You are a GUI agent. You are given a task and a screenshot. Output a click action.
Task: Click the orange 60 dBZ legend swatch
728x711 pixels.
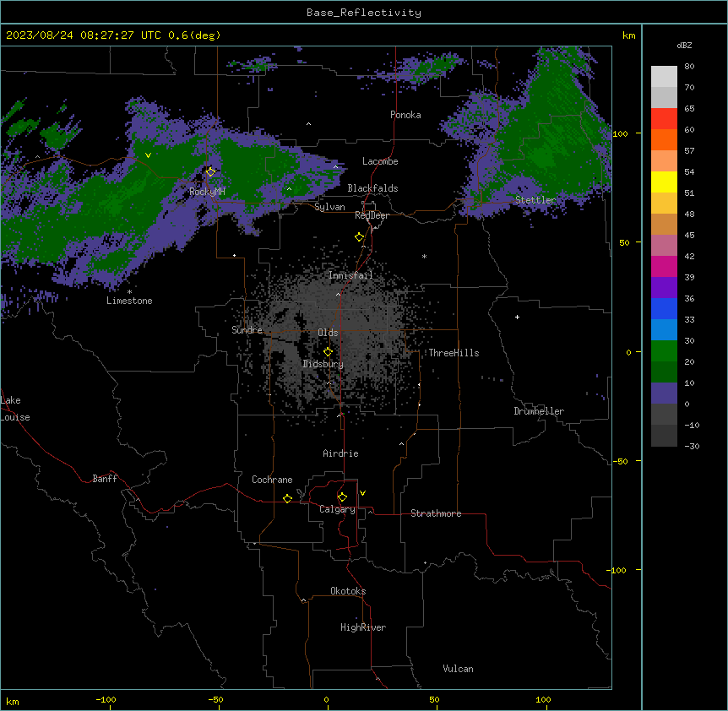point(664,139)
